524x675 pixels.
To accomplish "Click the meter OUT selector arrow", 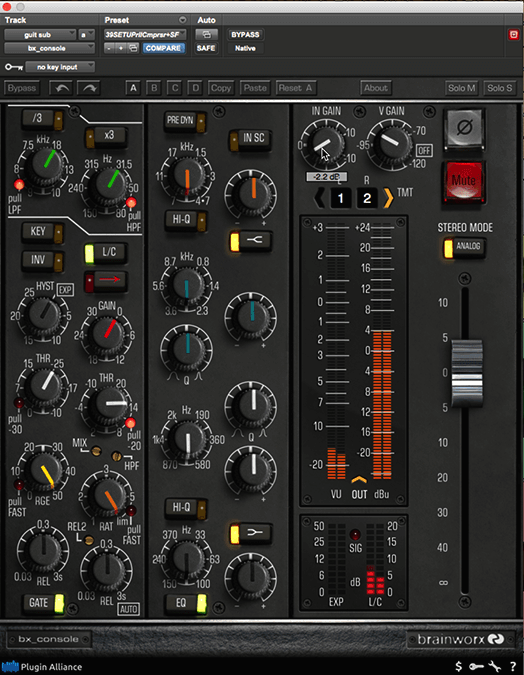I will 359,480.
